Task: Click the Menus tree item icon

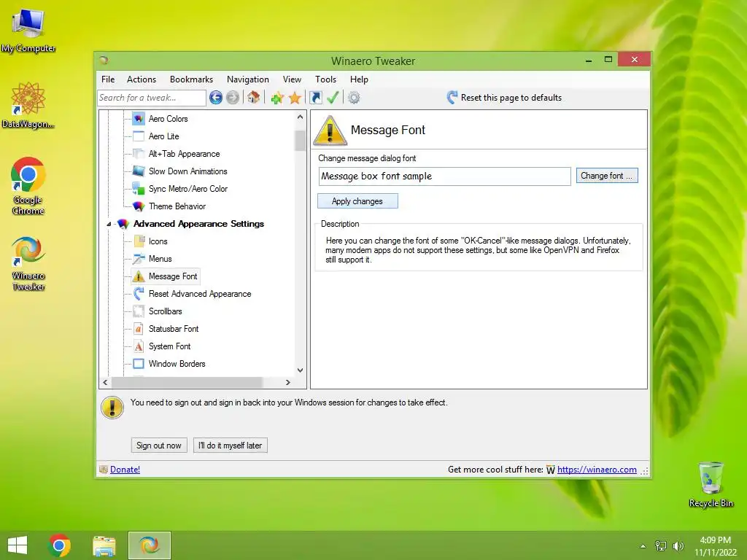Action: point(139,259)
